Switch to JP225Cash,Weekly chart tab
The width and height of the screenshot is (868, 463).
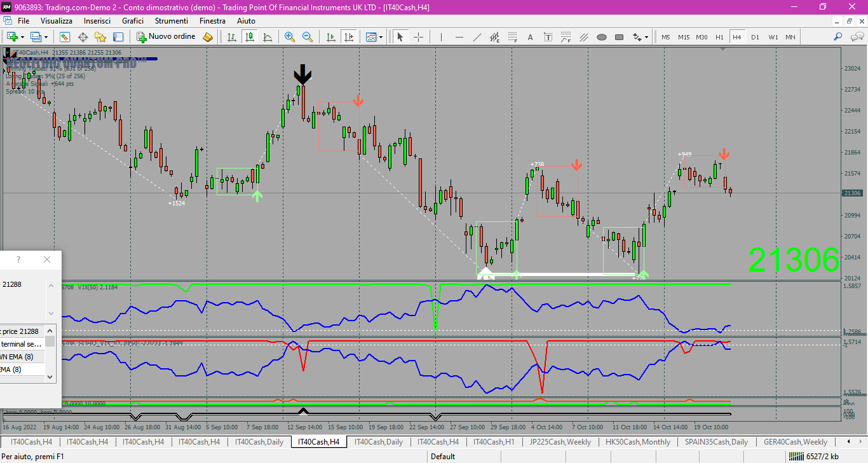click(560, 441)
